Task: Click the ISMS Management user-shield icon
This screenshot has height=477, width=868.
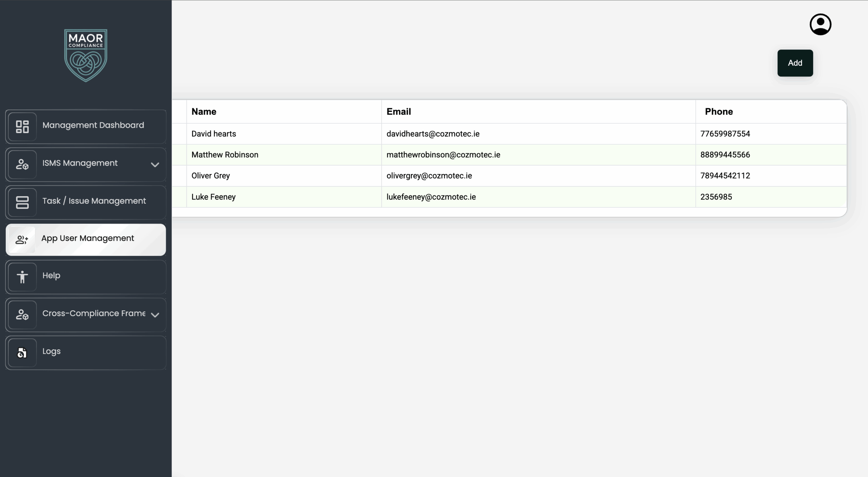Action: (x=22, y=164)
